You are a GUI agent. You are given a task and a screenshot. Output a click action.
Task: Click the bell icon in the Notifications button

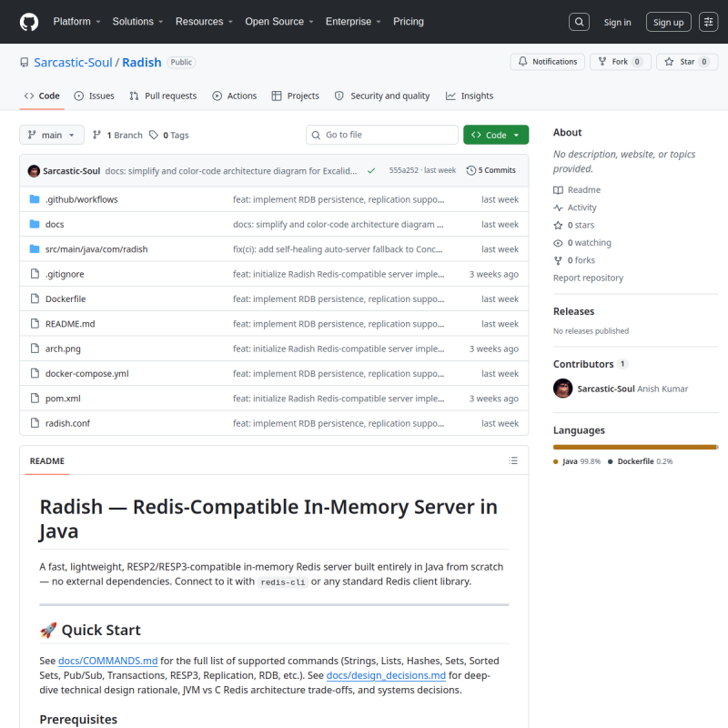point(522,61)
